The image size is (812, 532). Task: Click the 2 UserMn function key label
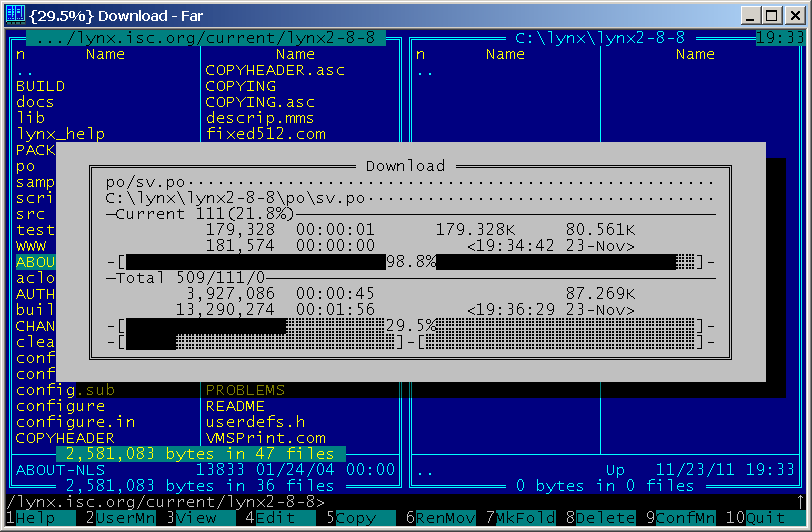121,517
